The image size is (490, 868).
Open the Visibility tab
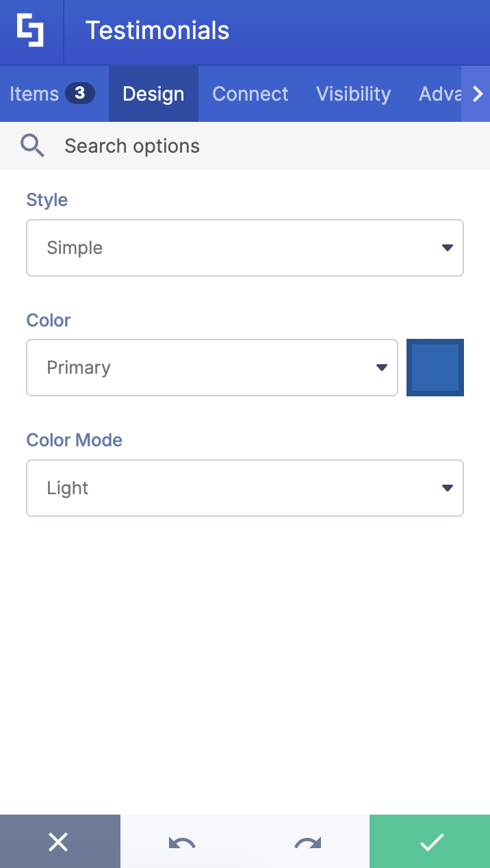coord(353,93)
